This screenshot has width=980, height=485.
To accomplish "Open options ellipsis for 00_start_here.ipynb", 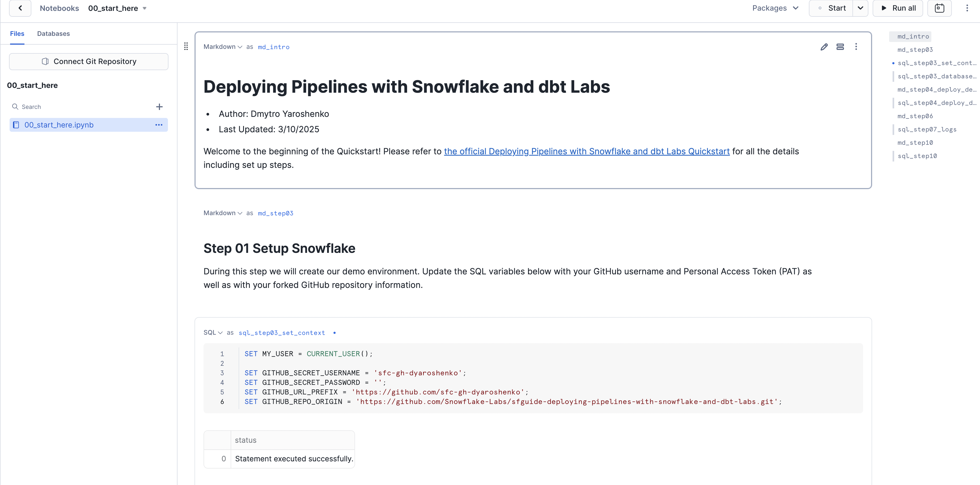I will 159,125.
